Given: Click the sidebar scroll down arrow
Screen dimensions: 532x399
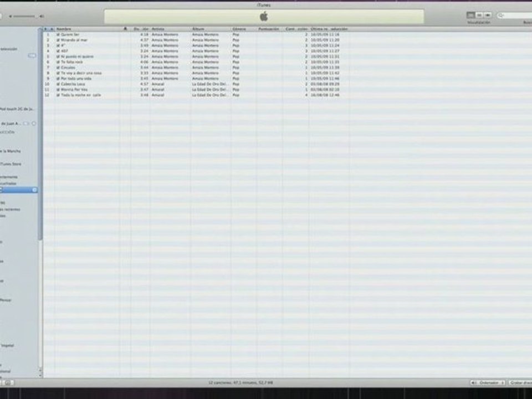Looking at the screenshot, I should (x=40, y=375).
